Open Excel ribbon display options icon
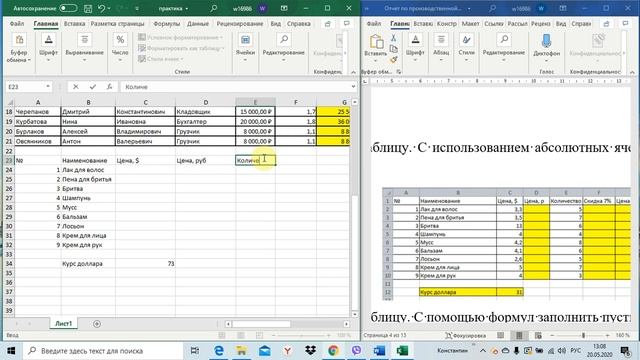This screenshot has width=640, height=360. 284,8
